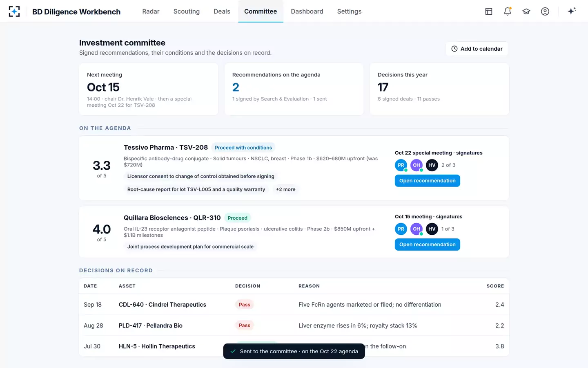Click the 'Oct 22 special meeting · signatures' label
The width and height of the screenshot is (588, 368).
pos(439,153)
